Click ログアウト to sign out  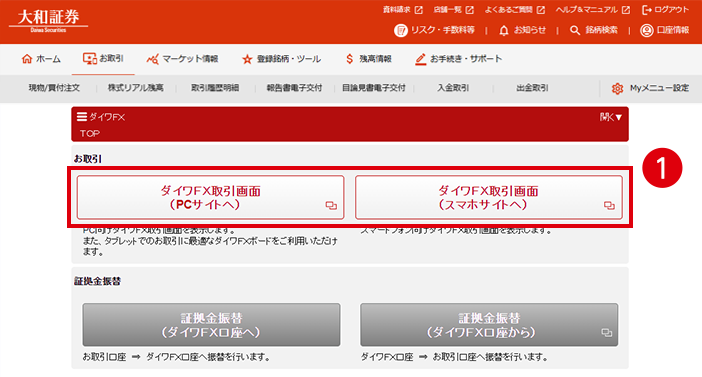click(x=665, y=9)
